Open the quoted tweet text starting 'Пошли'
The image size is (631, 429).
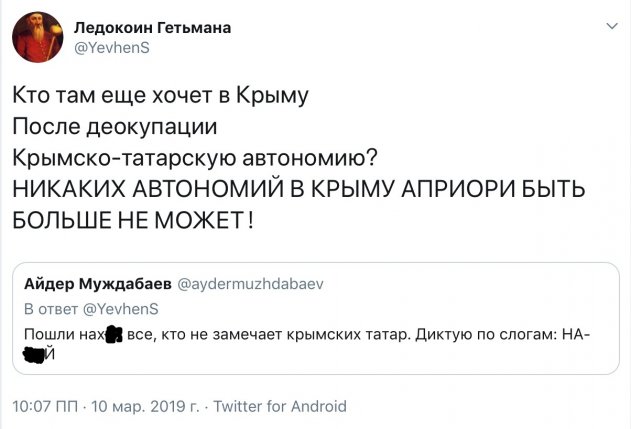point(300,333)
